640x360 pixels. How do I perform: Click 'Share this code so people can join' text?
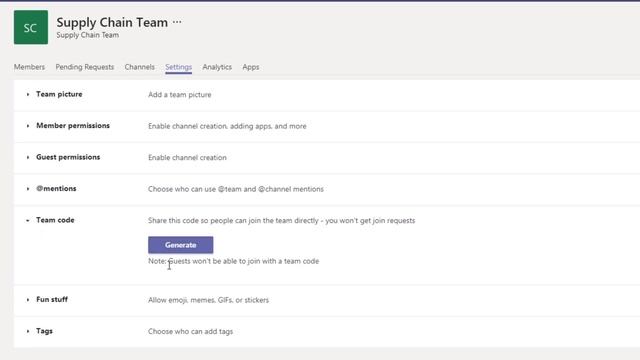pyautogui.click(x=281, y=220)
